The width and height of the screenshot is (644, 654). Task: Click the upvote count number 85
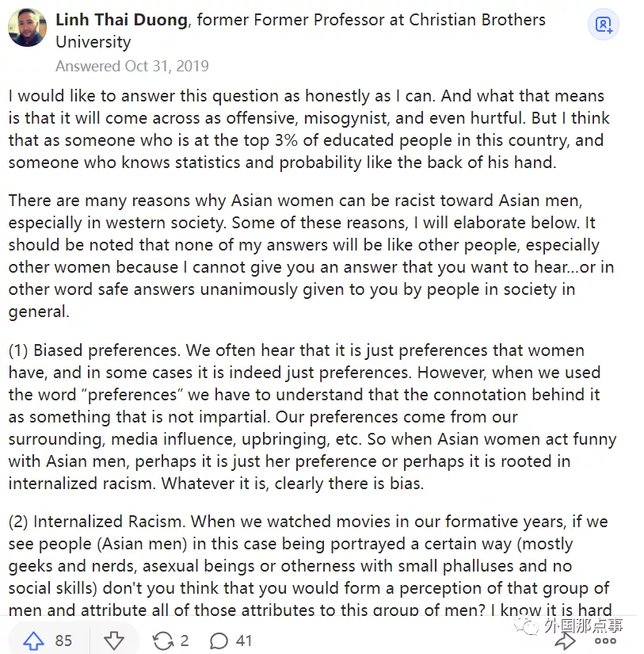pyautogui.click(x=63, y=640)
